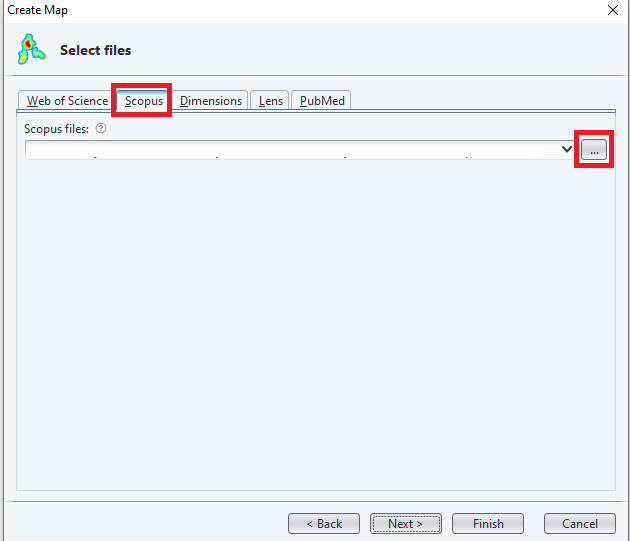Open the Dimensions tab
This screenshot has height=541, width=630.
coord(211,101)
